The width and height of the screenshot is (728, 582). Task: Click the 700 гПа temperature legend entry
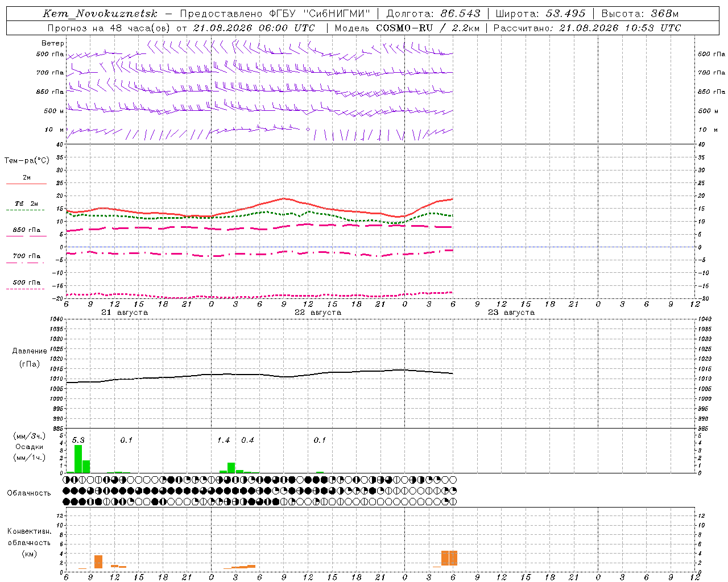27,256
